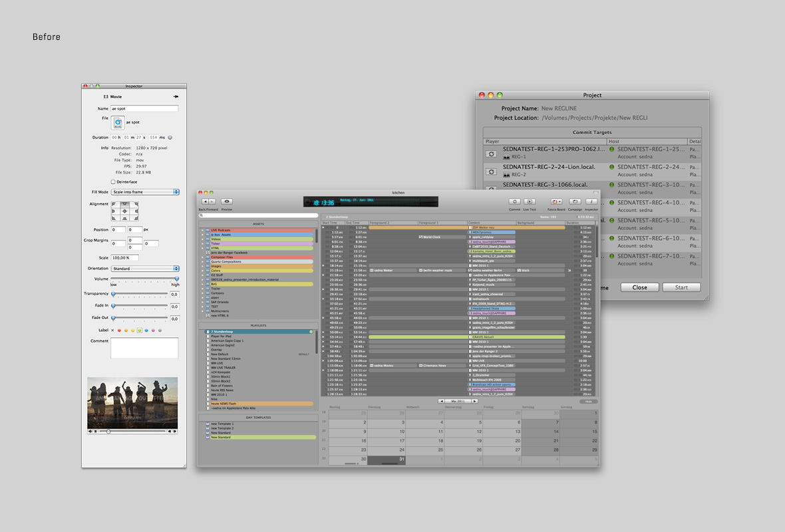Click the Hide button above the calendar
The image size is (785, 532).
[x=588, y=402]
